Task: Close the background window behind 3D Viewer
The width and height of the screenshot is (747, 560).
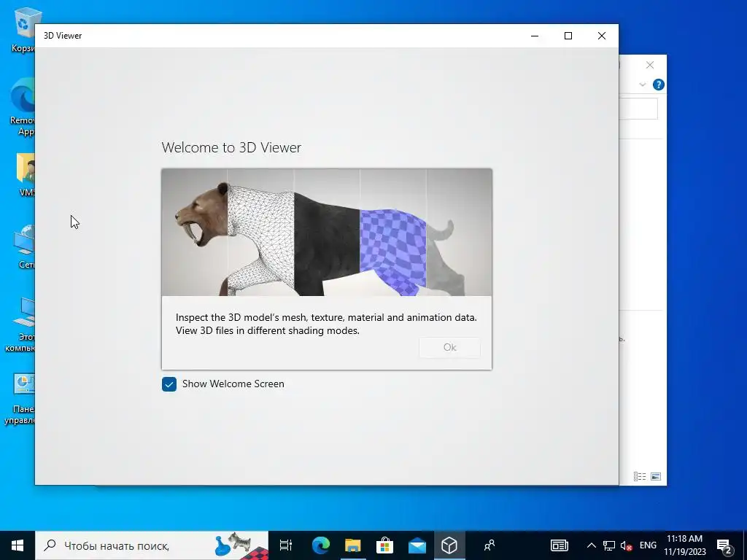Action: coord(650,65)
